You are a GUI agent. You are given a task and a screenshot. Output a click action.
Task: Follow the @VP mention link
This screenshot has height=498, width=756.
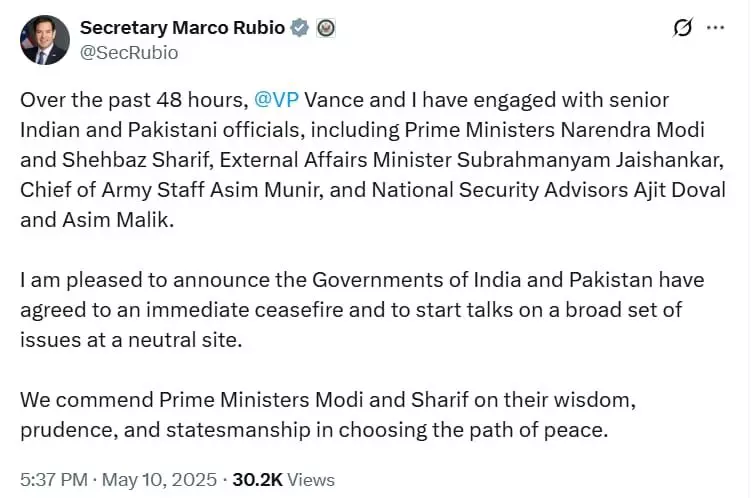click(276, 100)
